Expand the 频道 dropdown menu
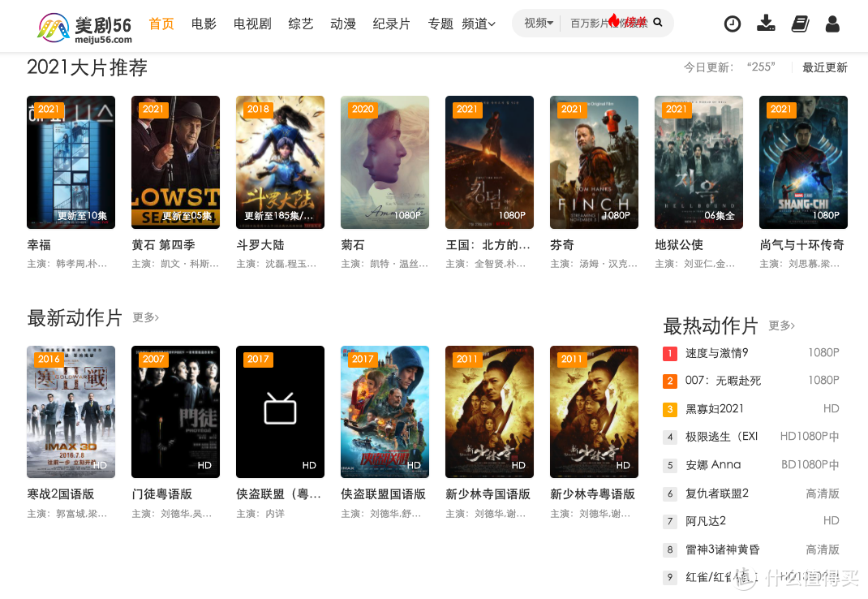The height and width of the screenshot is (599, 868). 479,24
